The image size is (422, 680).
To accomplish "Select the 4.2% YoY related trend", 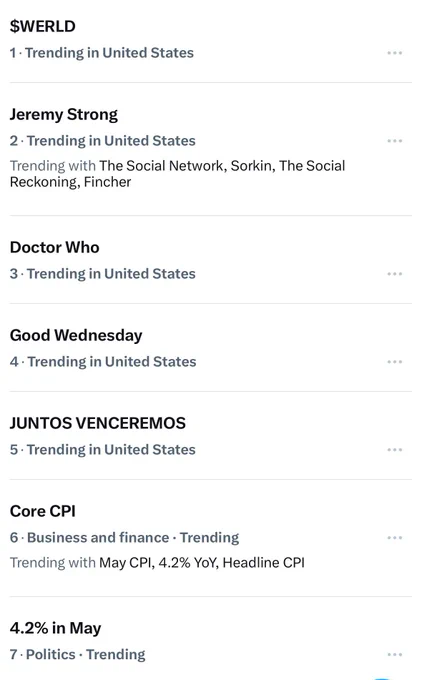I will tap(189, 562).
